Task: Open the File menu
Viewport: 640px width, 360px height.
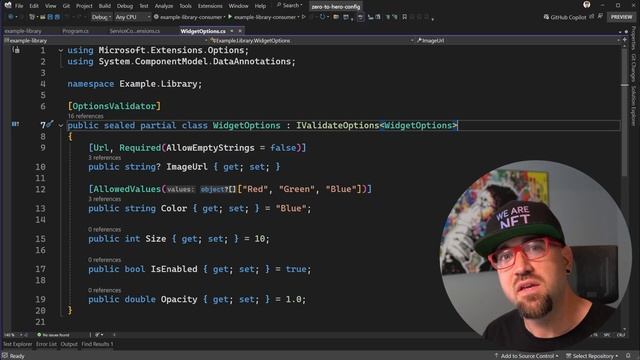Action: [19, 6]
